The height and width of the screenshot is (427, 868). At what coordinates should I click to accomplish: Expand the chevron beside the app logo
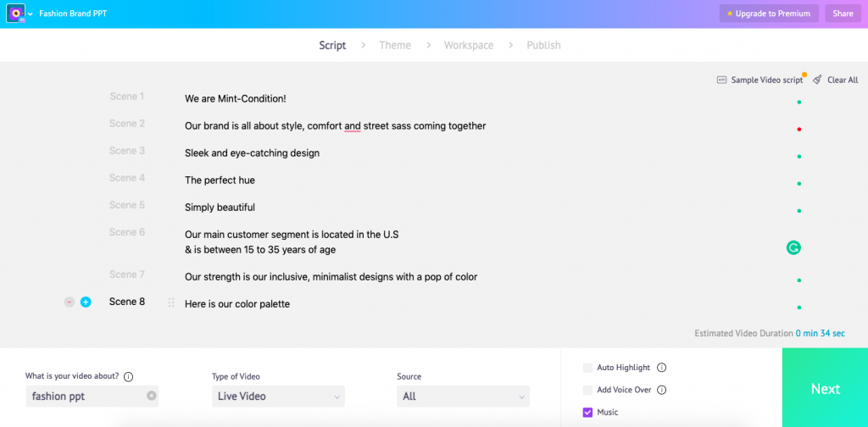pos(30,14)
